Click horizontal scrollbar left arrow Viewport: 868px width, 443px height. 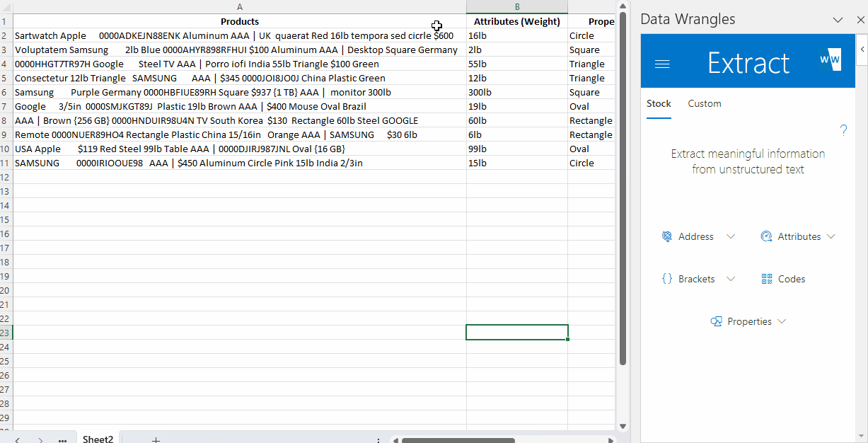[395, 440]
